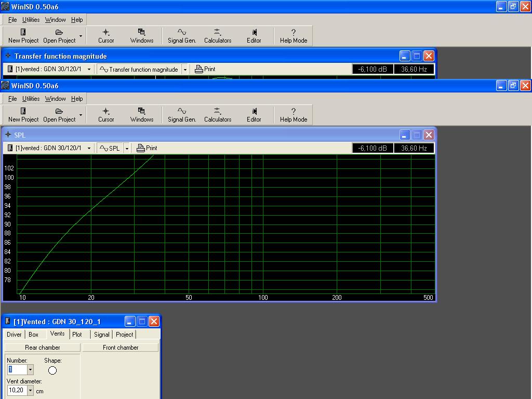Image resolution: width=532 pixels, height=399 pixels.
Task: Launch Signal Gen. from the lower toolbar
Action: click(182, 114)
